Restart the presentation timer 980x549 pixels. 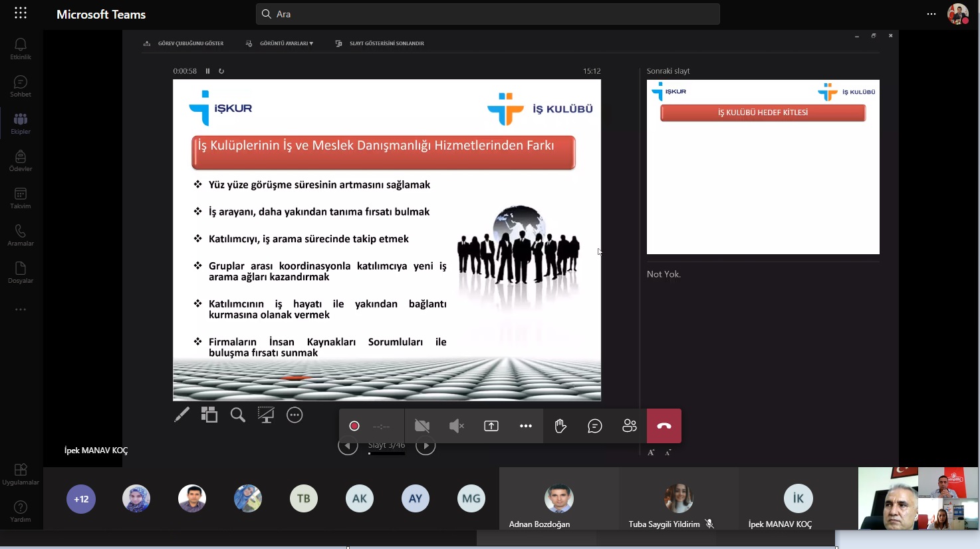pyautogui.click(x=221, y=71)
